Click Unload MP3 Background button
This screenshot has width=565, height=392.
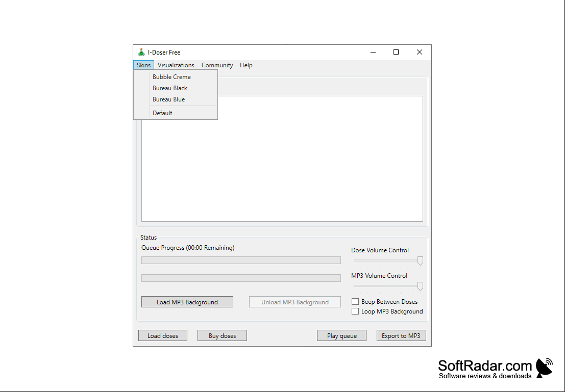coord(295,302)
